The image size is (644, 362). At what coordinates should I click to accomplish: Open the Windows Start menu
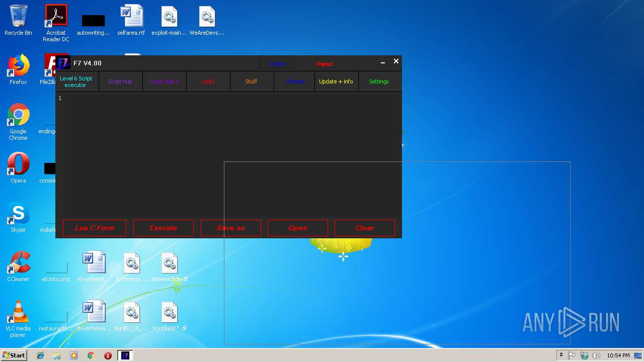(14, 355)
